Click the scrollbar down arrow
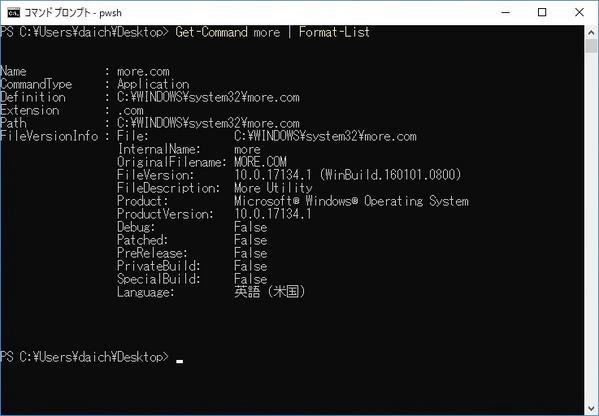The image size is (599, 416). click(591, 408)
